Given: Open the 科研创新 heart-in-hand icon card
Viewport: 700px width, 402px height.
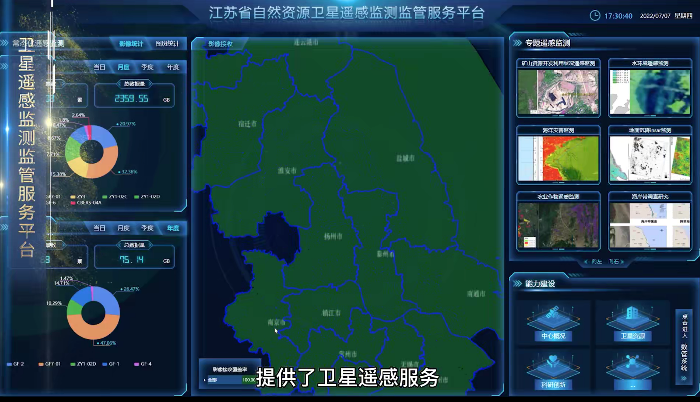Looking at the screenshot, I should tap(554, 371).
